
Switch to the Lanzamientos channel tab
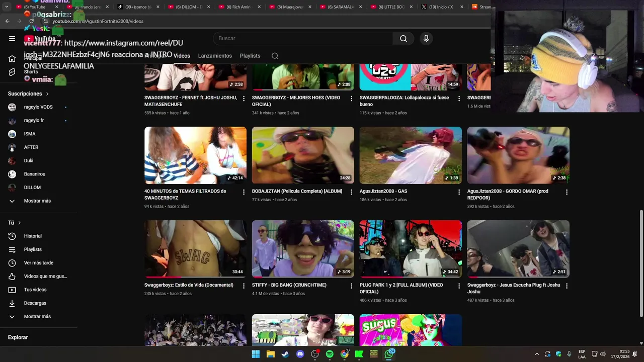(x=215, y=56)
